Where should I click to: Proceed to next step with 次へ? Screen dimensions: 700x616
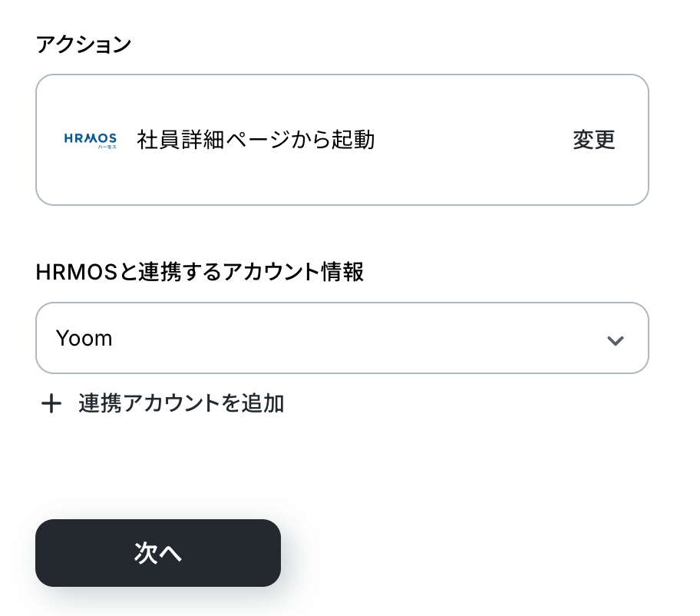tap(158, 553)
